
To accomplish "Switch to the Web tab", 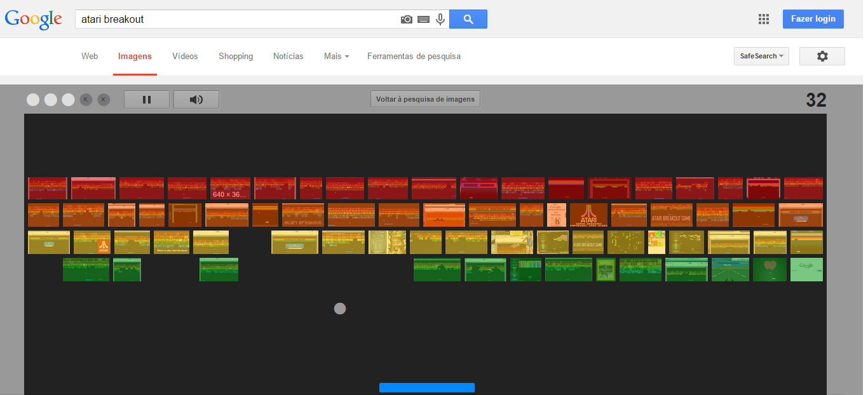I will click(90, 56).
